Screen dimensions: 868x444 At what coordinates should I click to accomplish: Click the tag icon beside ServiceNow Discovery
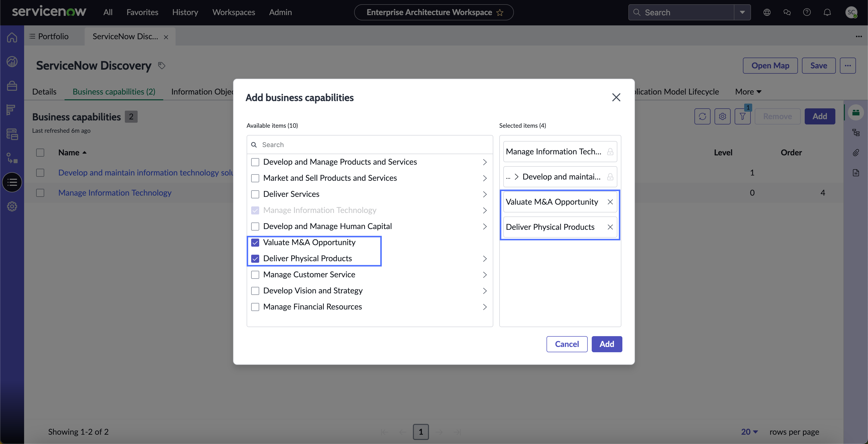pyautogui.click(x=162, y=65)
